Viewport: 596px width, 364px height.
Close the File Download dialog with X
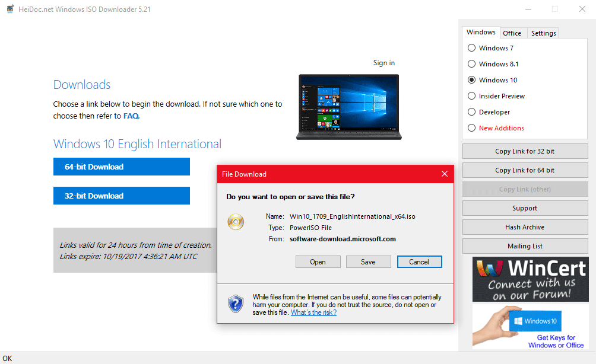click(445, 174)
